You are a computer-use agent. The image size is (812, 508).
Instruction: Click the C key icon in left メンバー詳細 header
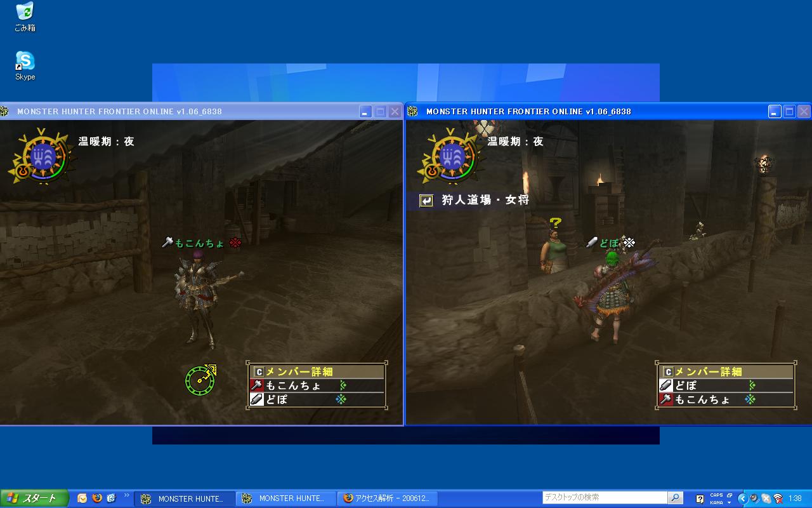(x=258, y=371)
